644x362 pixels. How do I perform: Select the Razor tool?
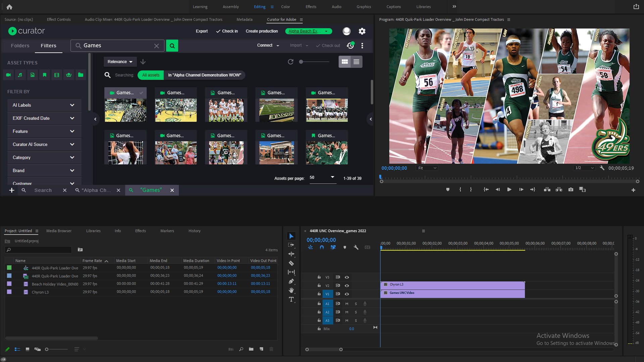click(x=291, y=263)
